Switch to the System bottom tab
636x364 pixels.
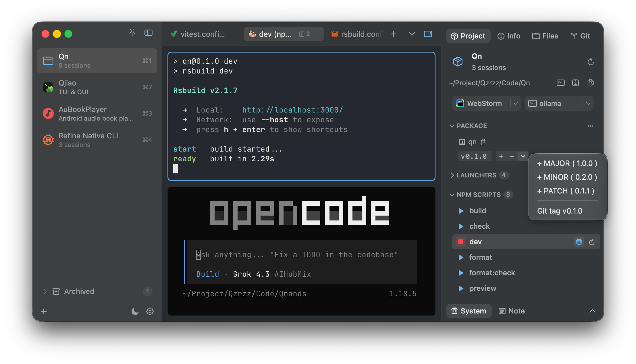469,311
